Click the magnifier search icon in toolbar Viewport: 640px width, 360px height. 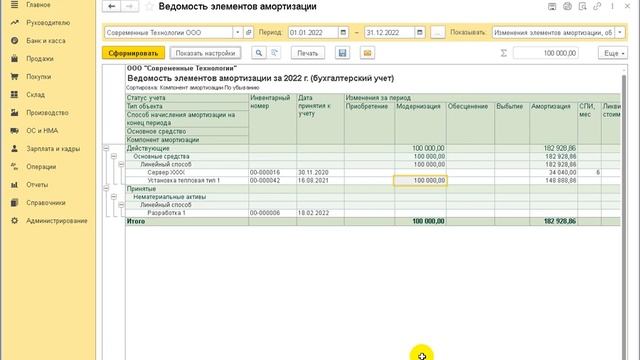click(258, 53)
